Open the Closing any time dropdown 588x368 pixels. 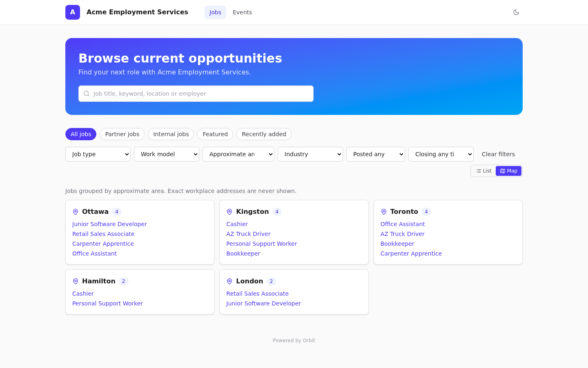[441, 154]
